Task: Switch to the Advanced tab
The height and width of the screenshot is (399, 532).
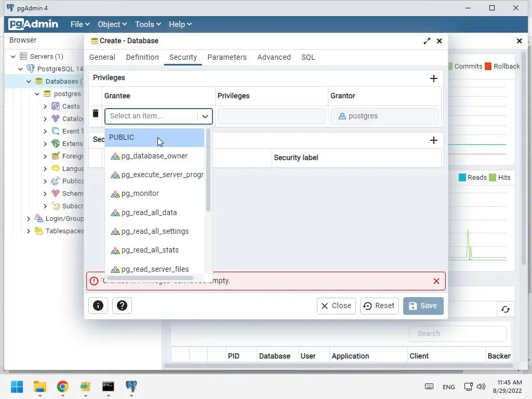Action: pos(274,57)
